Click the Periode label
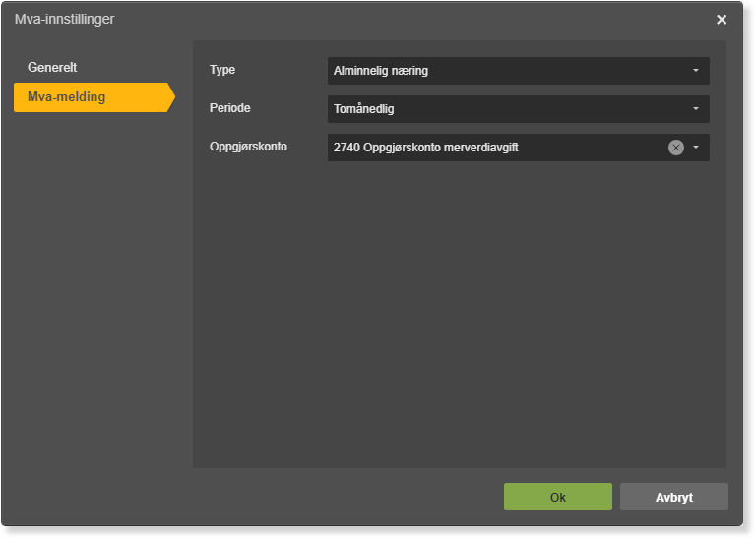 [x=230, y=108]
